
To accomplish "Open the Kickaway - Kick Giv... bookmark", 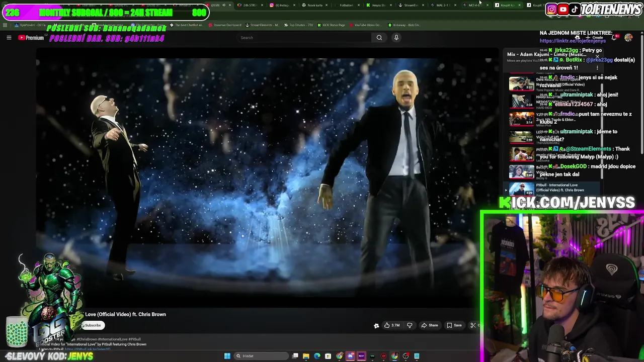I will coord(404,25).
